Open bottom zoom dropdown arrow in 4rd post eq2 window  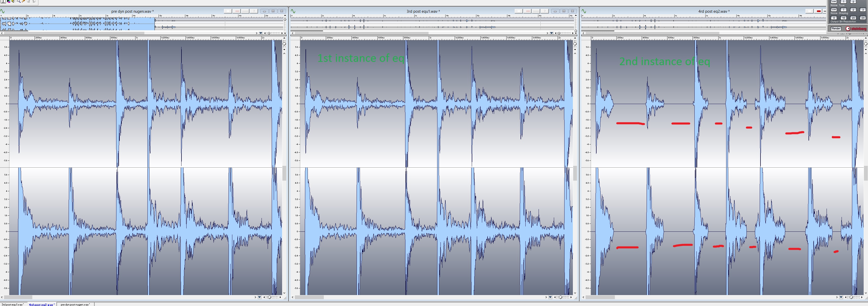coord(841,297)
